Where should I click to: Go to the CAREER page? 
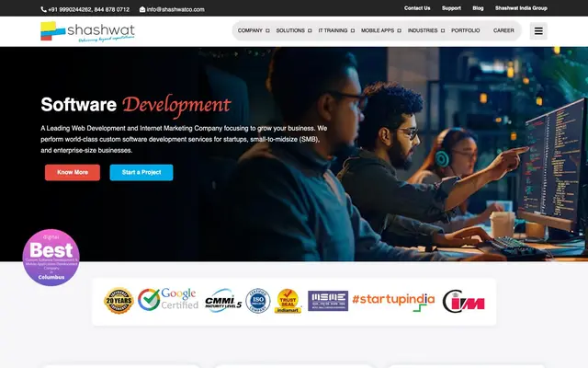(503, 30)
